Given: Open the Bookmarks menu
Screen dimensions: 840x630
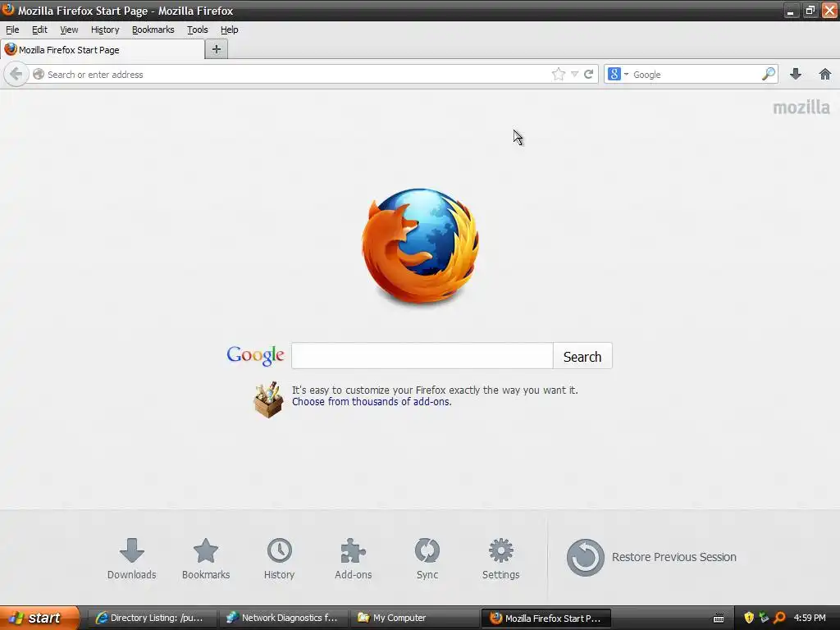Looking at the screenshot, I should click(153, 30).
